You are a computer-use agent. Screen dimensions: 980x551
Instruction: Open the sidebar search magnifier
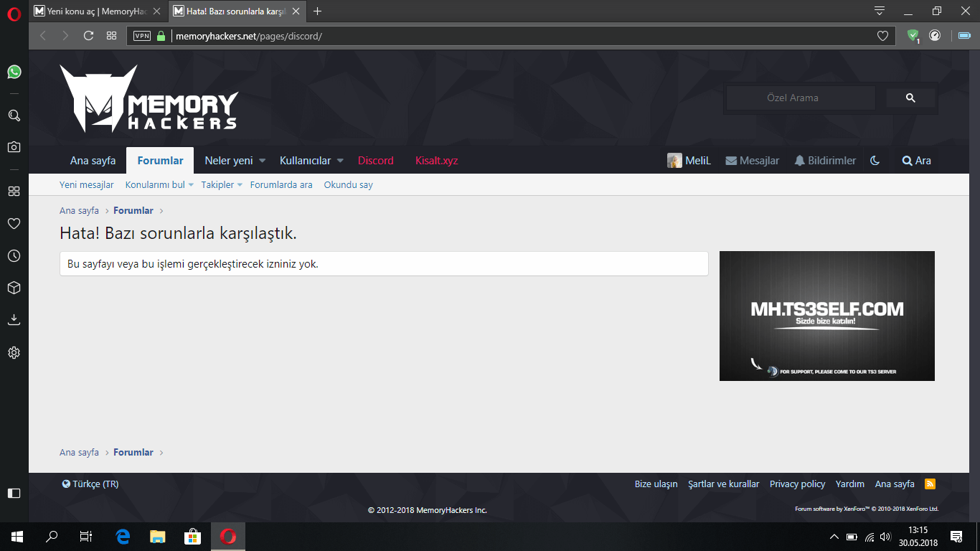(14, 115)
